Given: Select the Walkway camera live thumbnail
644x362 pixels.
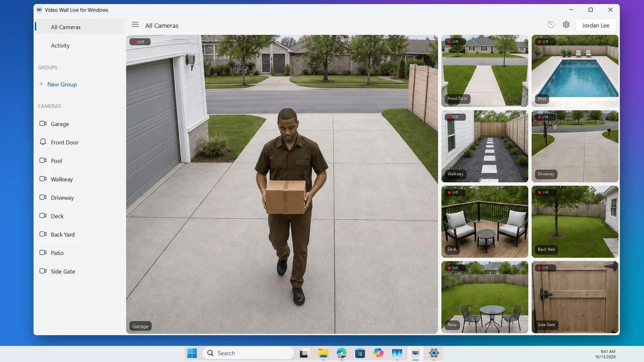Looking at the screenshot, I should (485, 146).
